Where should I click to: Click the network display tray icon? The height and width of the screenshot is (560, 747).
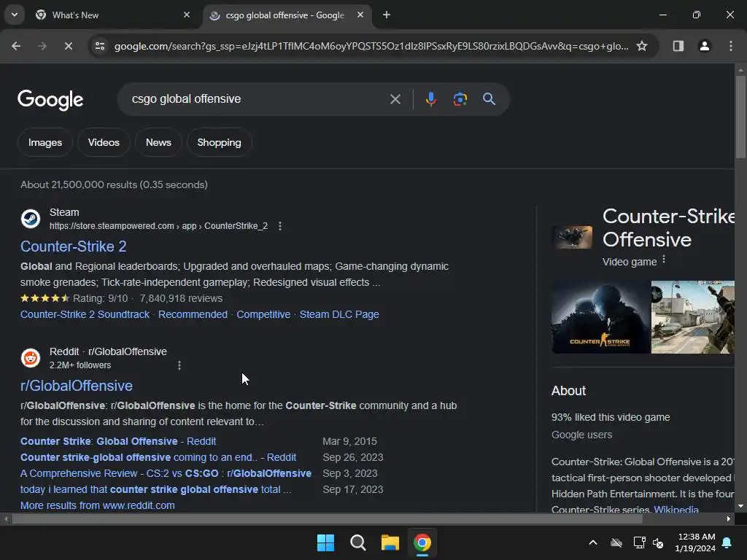click(x=639, y=542)
